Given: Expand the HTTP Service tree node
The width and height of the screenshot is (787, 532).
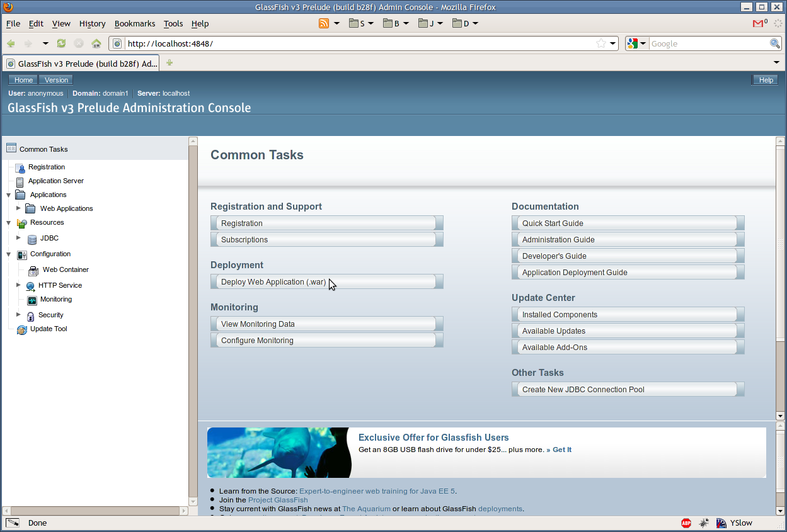Looking at the screenshot, I should pyautogui.click(x=18, y=285).
